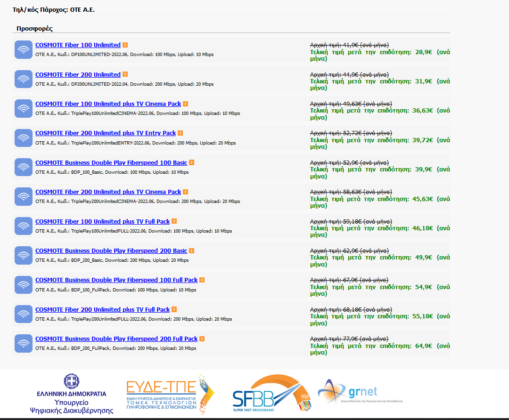Viewport: 509px width, 420px height.
Task: Click the grnet logo in the footer
Action: point(361,392)
